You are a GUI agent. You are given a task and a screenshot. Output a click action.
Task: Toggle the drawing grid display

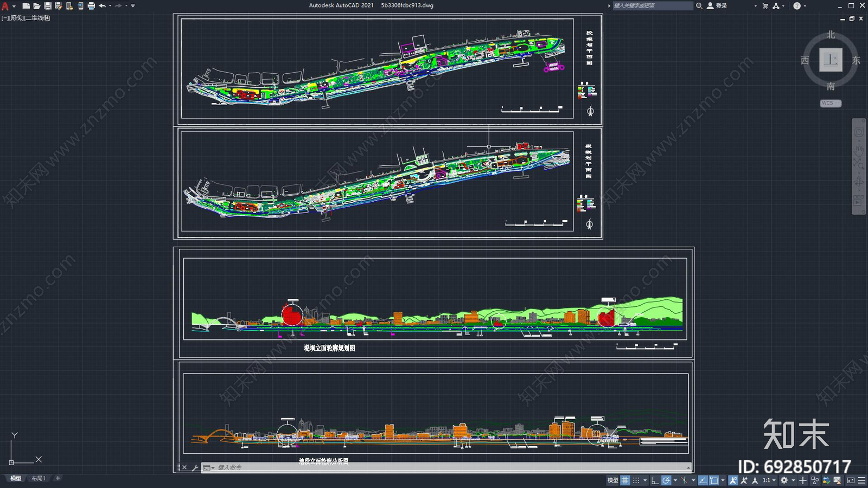(x=625, y=480)
